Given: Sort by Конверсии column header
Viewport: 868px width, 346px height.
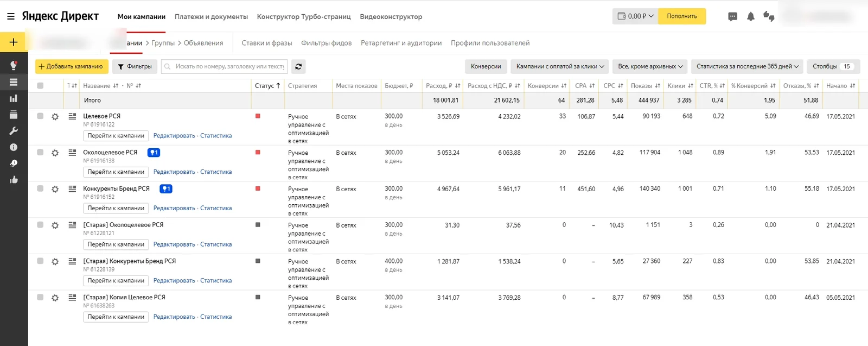Looking at the screenshot, I should pyautogui.click(x=547, y=86).
